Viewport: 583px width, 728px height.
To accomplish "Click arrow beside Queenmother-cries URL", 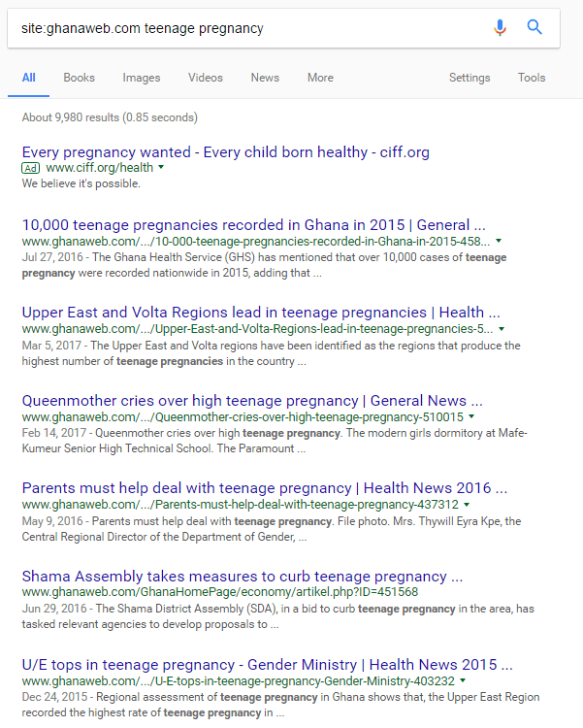I will tap(471, 417).
